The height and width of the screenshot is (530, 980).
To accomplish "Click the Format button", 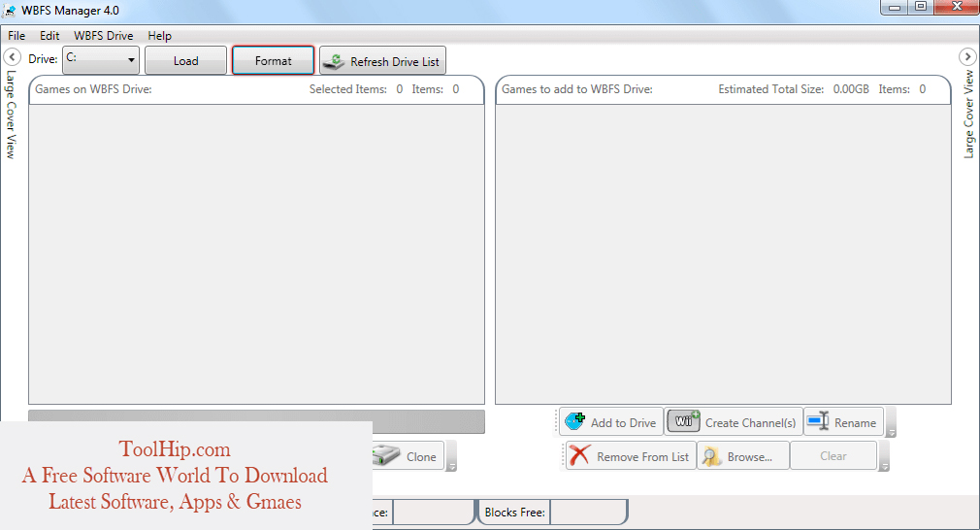I will click(273, 60).
